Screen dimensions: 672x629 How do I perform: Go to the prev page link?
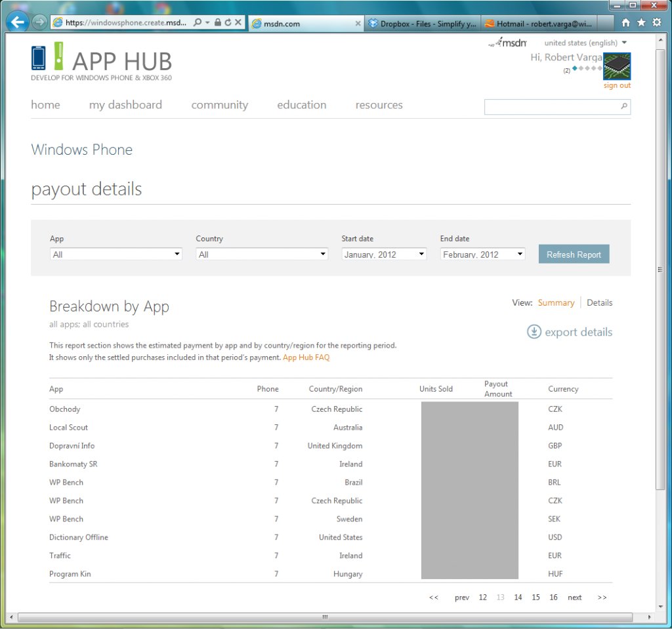point(462,598)
